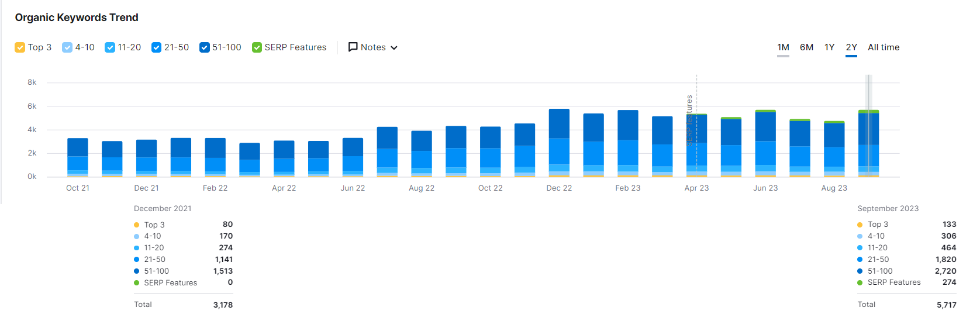The width and height of the screenshot is (980, 331).
Task: Disable the 11-20 positions checkbox
Action: coord(110,47)
